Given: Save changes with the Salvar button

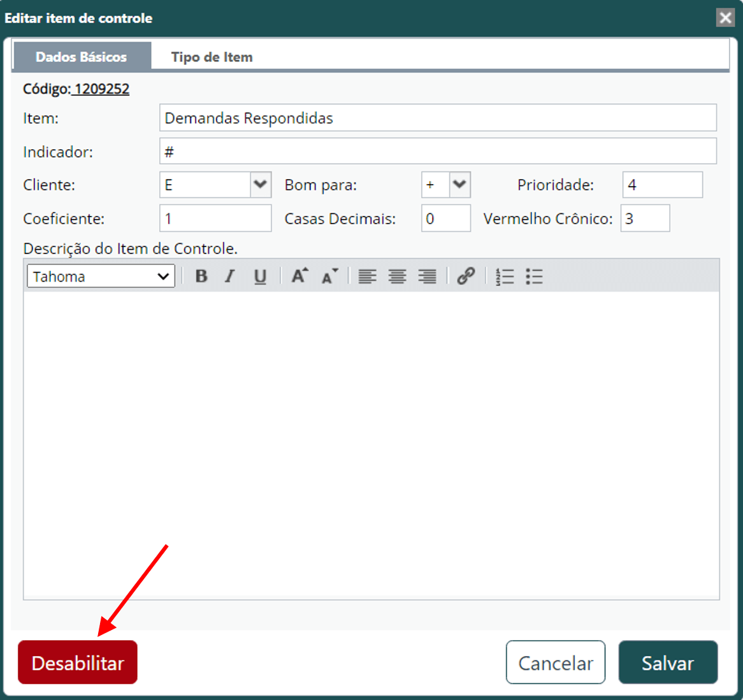Looking at the screenshot, I should pyautogui.click(x=668, y=662).
